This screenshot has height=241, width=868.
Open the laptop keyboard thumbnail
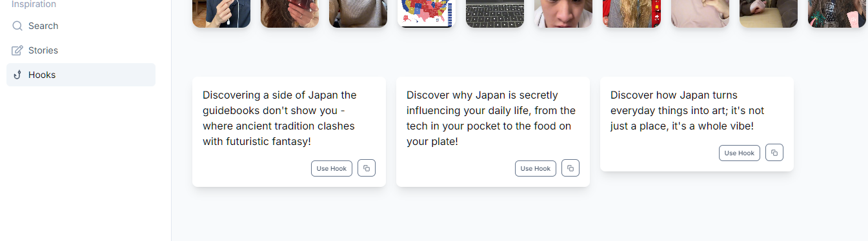tap(495, 14)
